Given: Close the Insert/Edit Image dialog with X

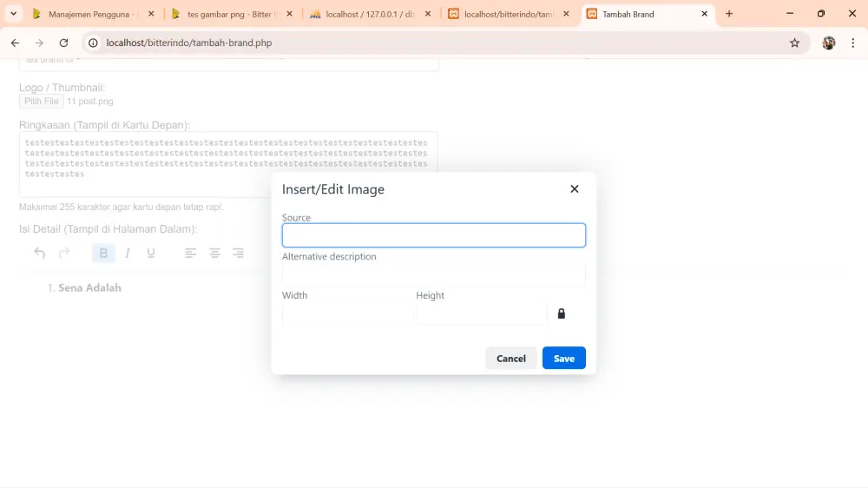Looking at the screenshot, I should pyautogui.click(x=574, y=189).
